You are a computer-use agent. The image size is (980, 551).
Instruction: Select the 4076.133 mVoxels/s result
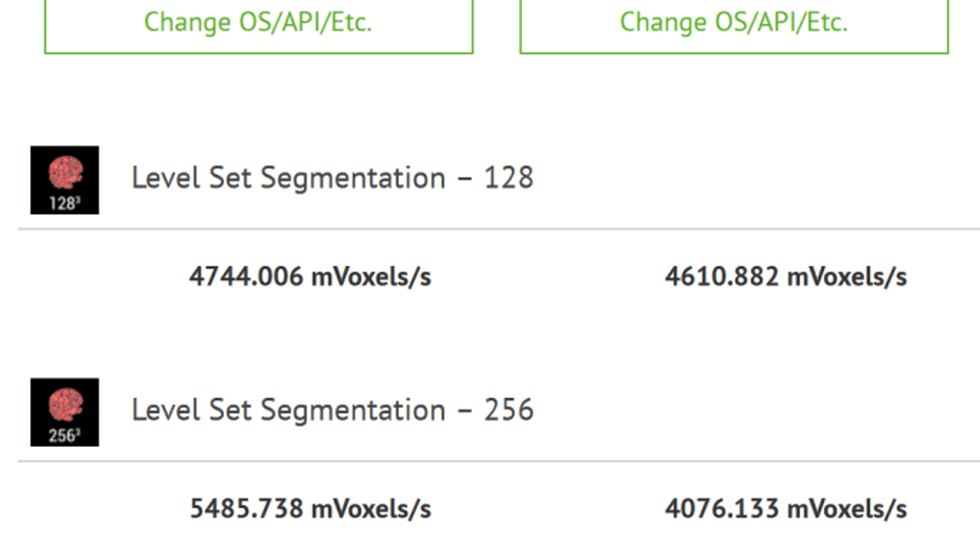pos(786,509)
